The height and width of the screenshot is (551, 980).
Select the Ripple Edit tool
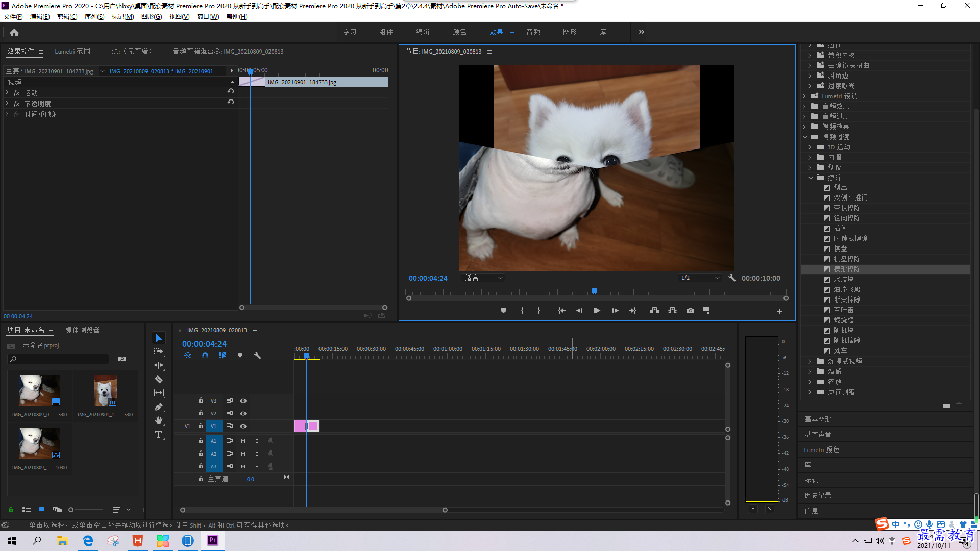click(159, 365)
